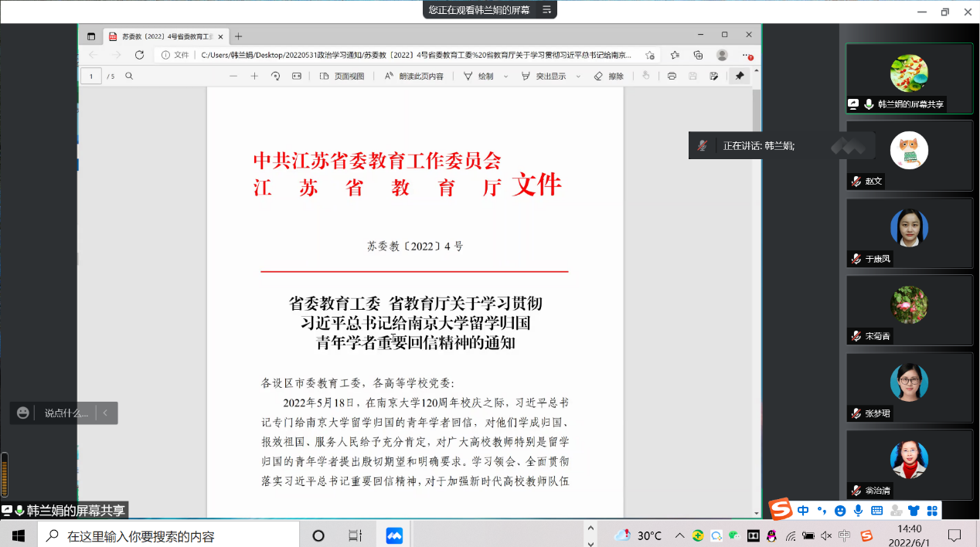980x547 pixels.
Task: Click the PDF zoom in plus icon
Action: pos(254,76)
